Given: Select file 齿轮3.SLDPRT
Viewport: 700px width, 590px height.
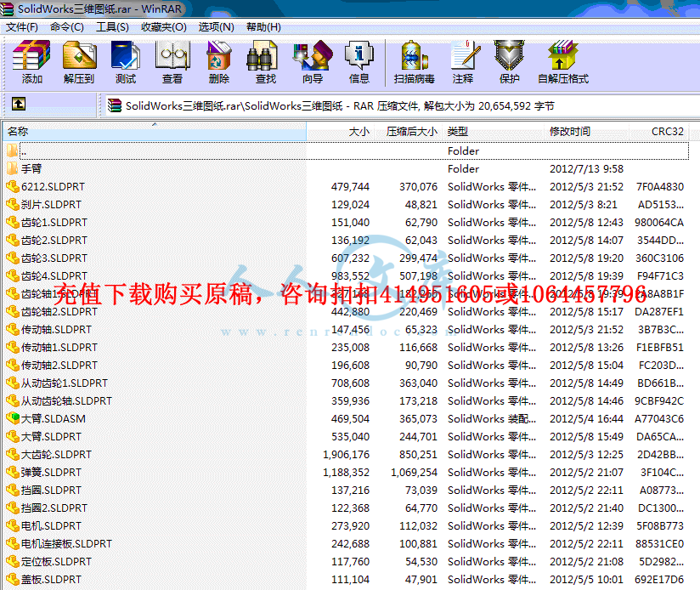Looking at the screenshot, I should [x=54, y=258].
